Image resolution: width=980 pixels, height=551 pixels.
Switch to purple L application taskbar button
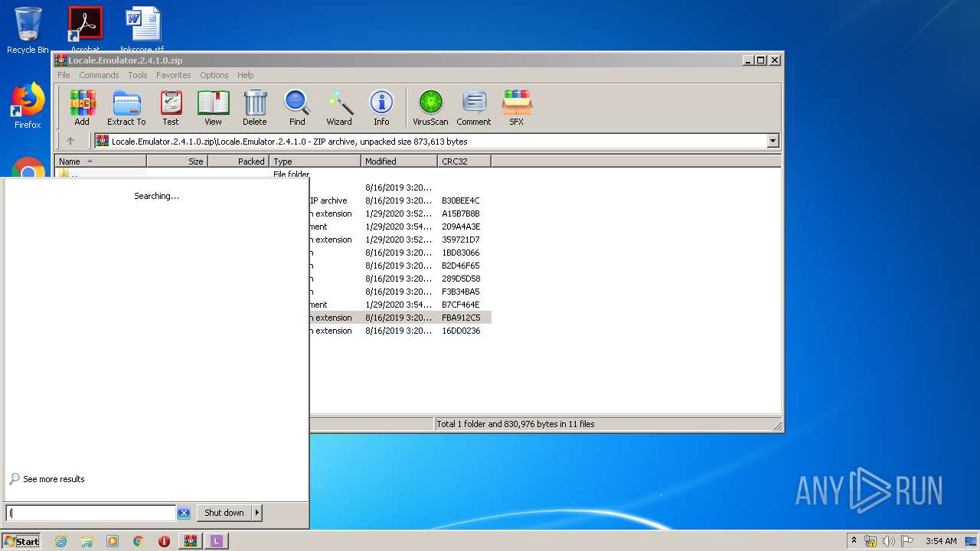click(x=217, y=541)
